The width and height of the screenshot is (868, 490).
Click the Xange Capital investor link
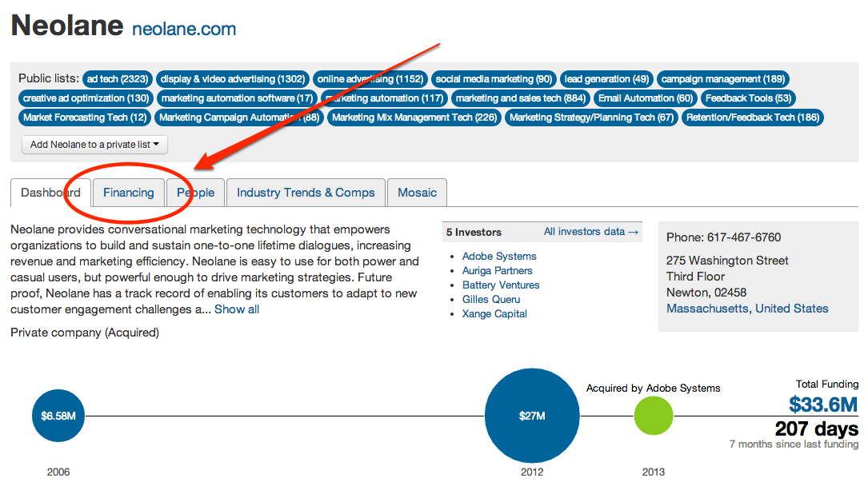click(494, 314)
